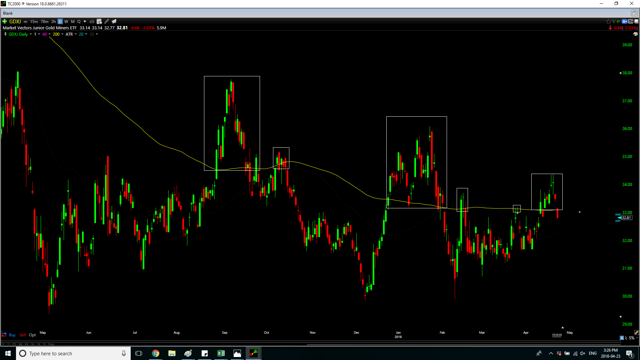The height and width of the screenshot is (360, 640).
Task: Expand the GDXJ Daily plot dropdown
Action: point(31,34)
